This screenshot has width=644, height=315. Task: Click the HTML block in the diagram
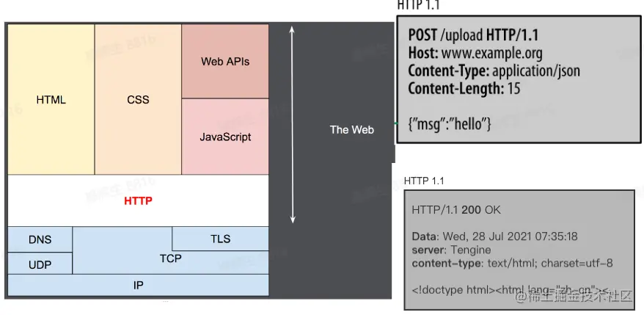click(51, 100)
